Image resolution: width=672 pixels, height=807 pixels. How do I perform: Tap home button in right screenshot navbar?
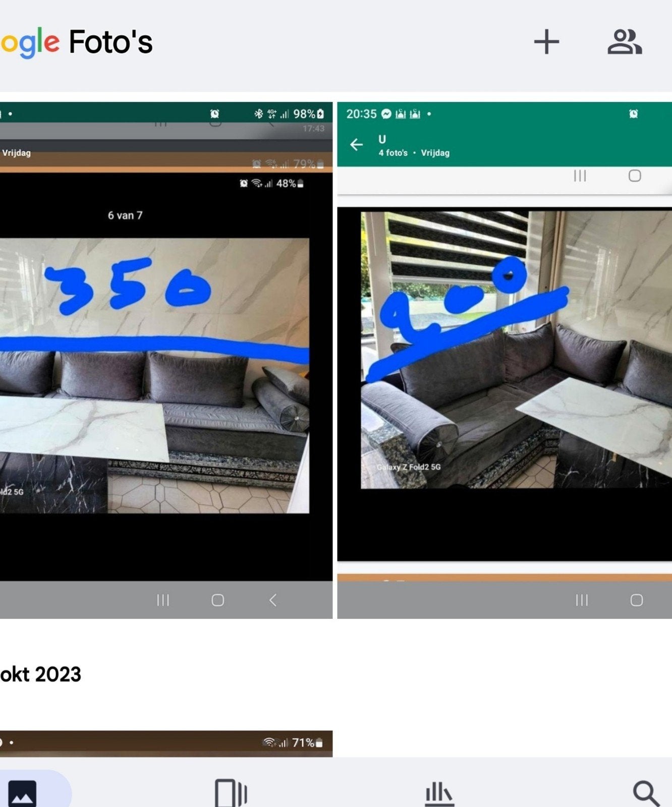pos(636,600)
